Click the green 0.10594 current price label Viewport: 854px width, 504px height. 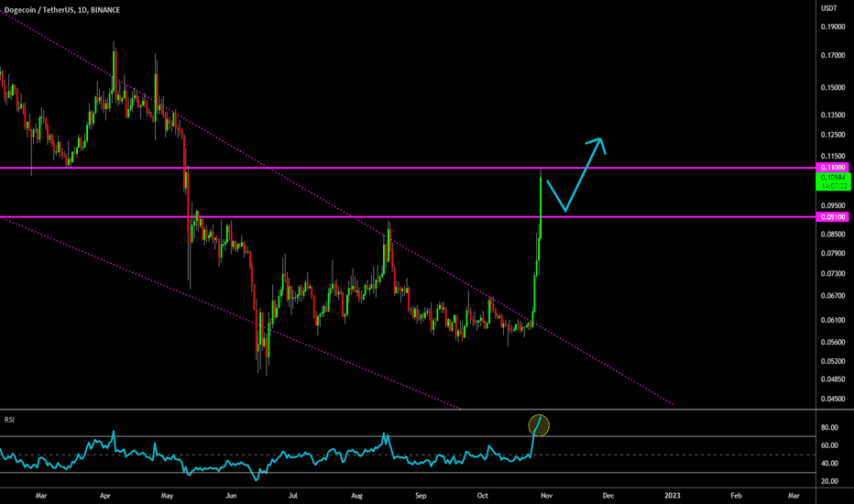[x=833, y=181]
